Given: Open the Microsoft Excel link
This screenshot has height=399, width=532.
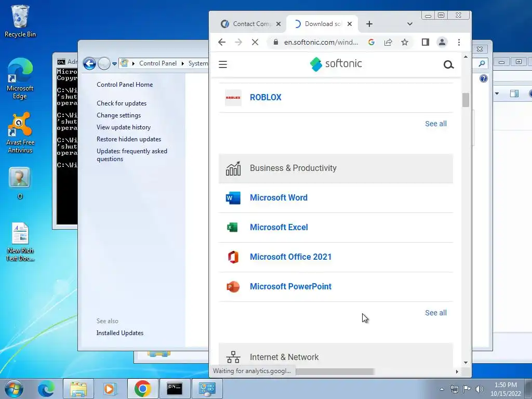Looking at the screenshot, I should [279, 228].
